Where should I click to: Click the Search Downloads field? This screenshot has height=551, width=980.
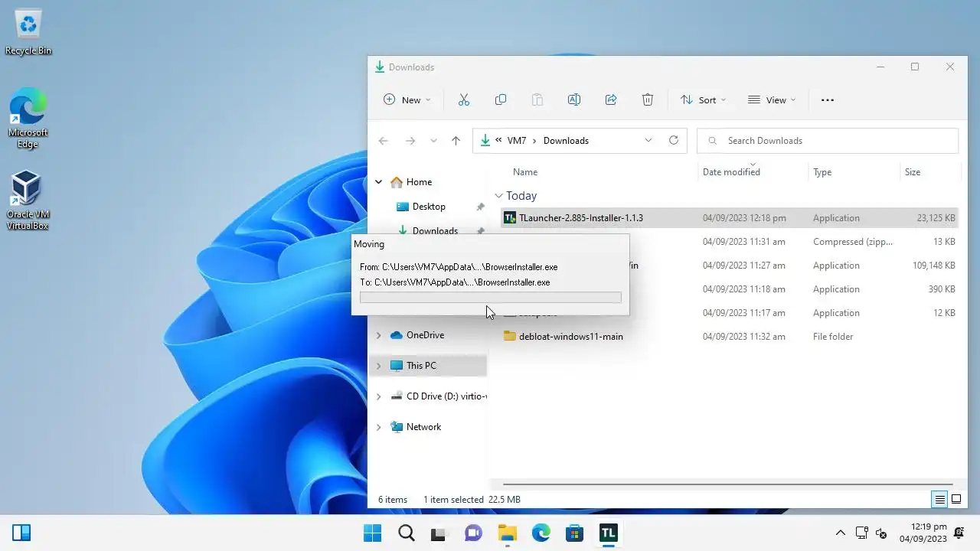pyautogui.click(x=828, y=141)
